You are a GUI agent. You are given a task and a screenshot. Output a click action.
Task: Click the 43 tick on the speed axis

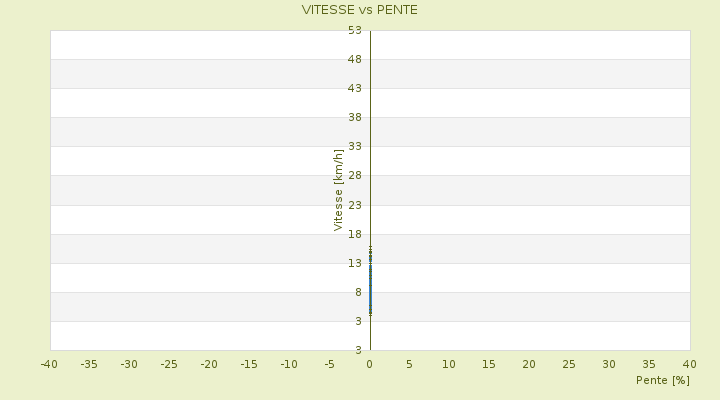(355, 88)
